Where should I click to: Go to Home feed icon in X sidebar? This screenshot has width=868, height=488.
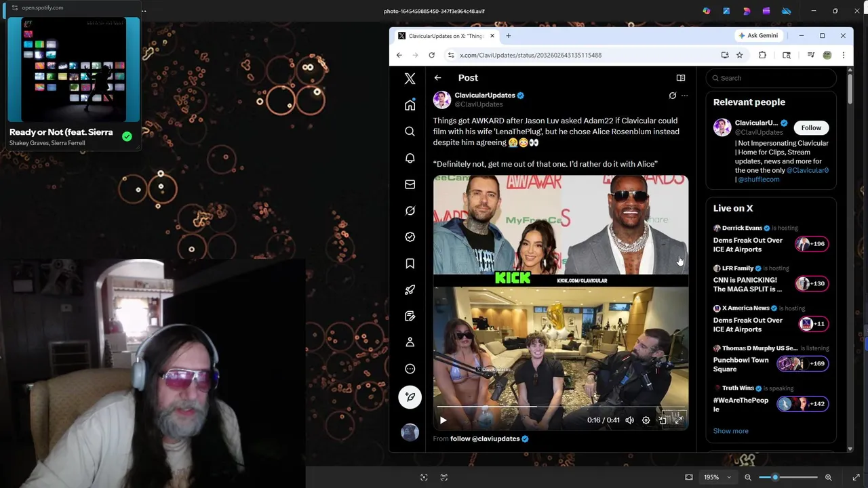tap(410, 105)
